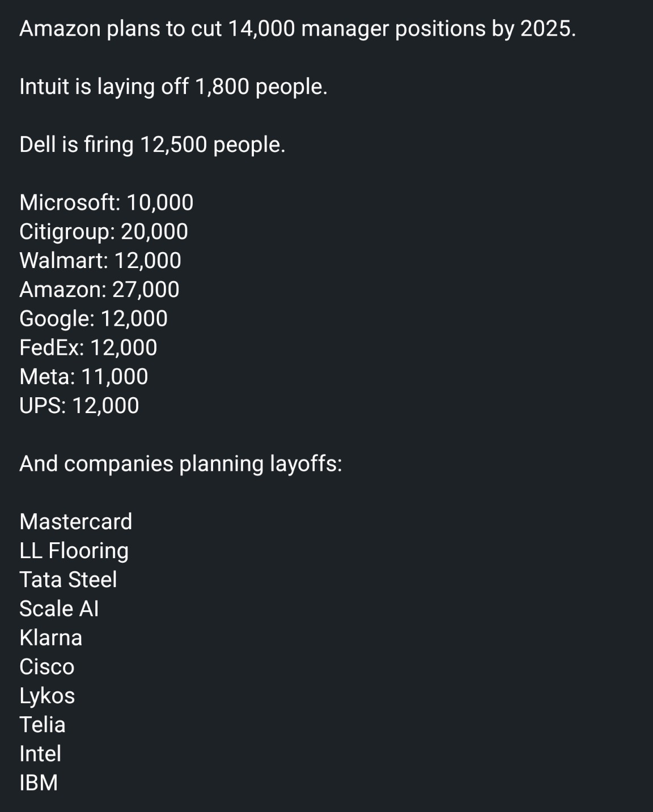Click the Dell firing 12,500 people line
This screenshot has width=653, height=812.
tap(152, 145)
